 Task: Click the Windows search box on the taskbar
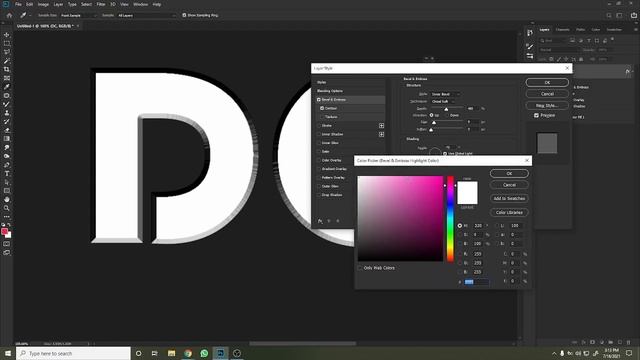(73, 353)
